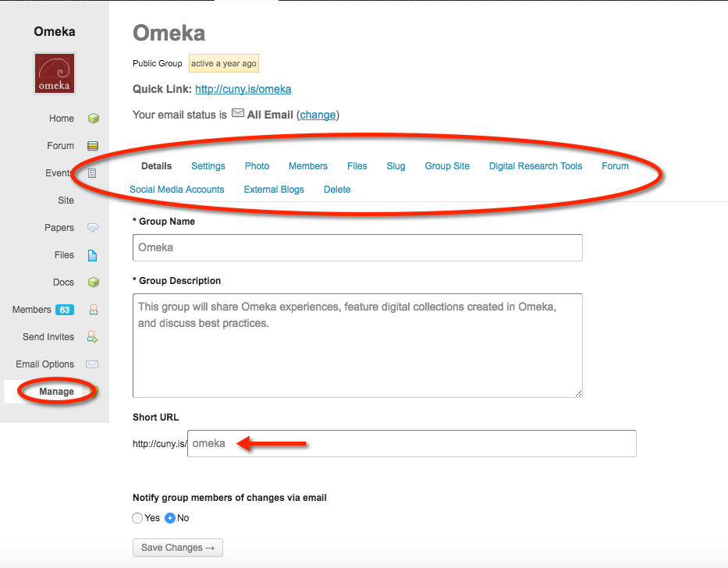Click the resize handle of Group Description
Viewport: 728px width, 568px height.
pyautogui.click(x=578, y=393)
